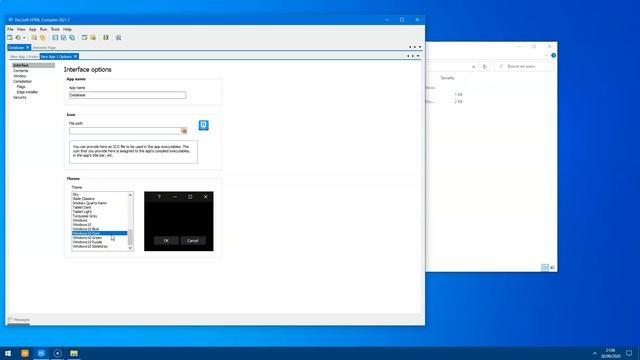Image resolution: width=640 pixels, height=360 pixels.
Task: Open the View menu
Action: tap(21, 29)
